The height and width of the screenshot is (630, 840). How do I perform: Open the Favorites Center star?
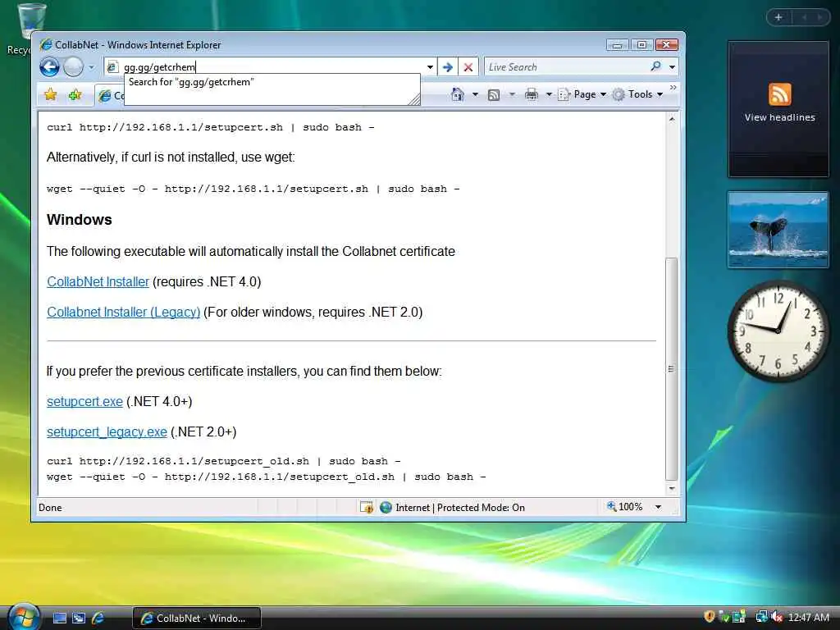50,95
